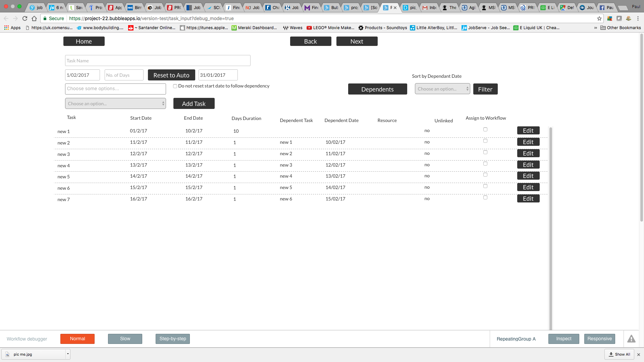Open the Sort by Dependant Date dropdown
Image resolution: width=644 pixels, height=362 pixels.
pyautogui.click(x=442, y=89)
